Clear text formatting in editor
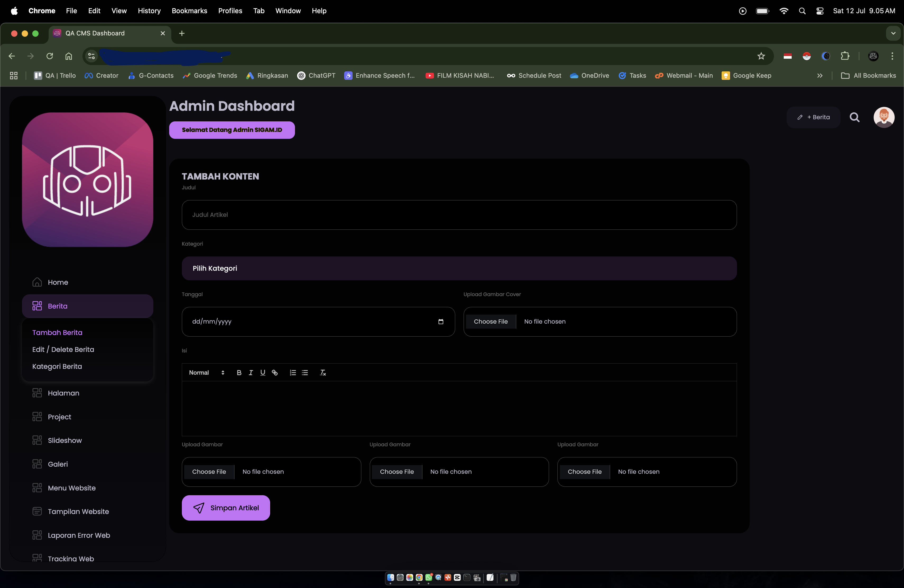Screen dimensions: 904x588 coord(323,373)
